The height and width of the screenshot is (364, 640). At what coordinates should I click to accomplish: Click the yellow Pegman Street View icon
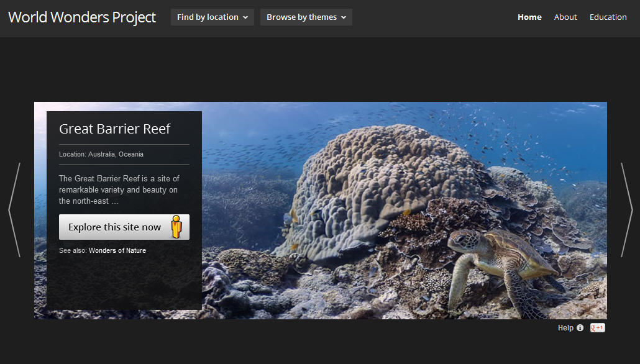(176, 227)
